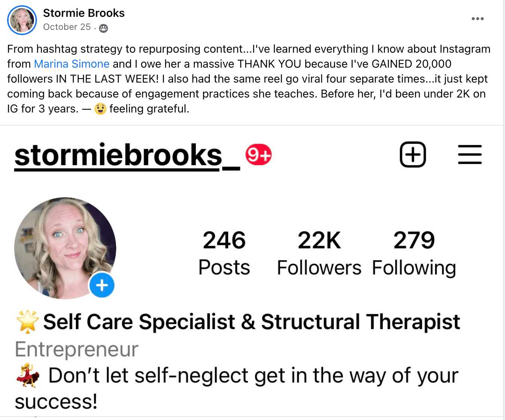Open the three-dot post options menu
The height and width of the screenshot is (420, 505).
[477, 19]
